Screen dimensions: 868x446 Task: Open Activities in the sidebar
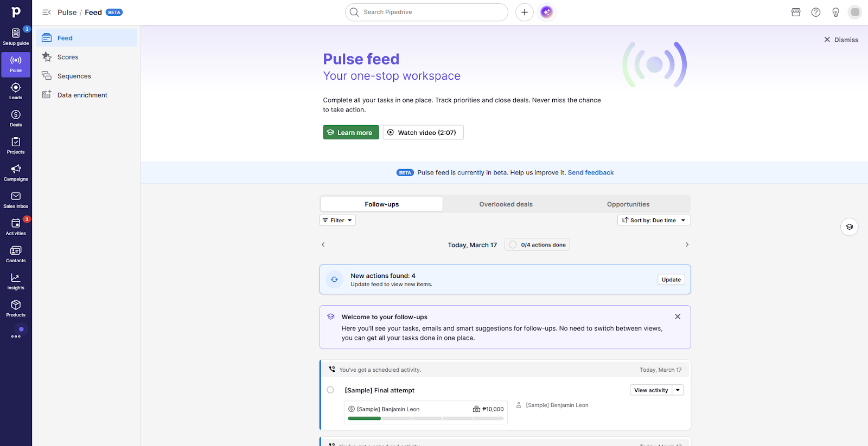tap(16, 227)
